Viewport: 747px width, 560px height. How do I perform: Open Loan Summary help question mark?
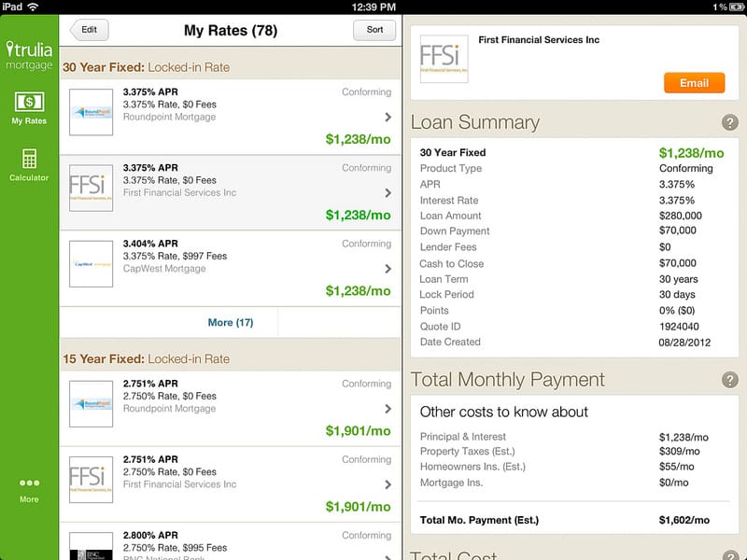point(729,122)
